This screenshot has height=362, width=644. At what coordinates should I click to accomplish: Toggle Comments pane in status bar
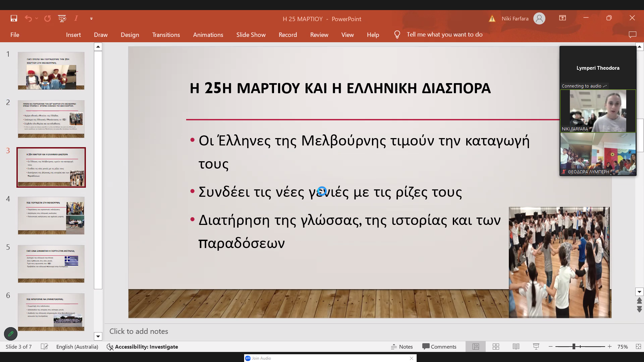tap(439, 347)
